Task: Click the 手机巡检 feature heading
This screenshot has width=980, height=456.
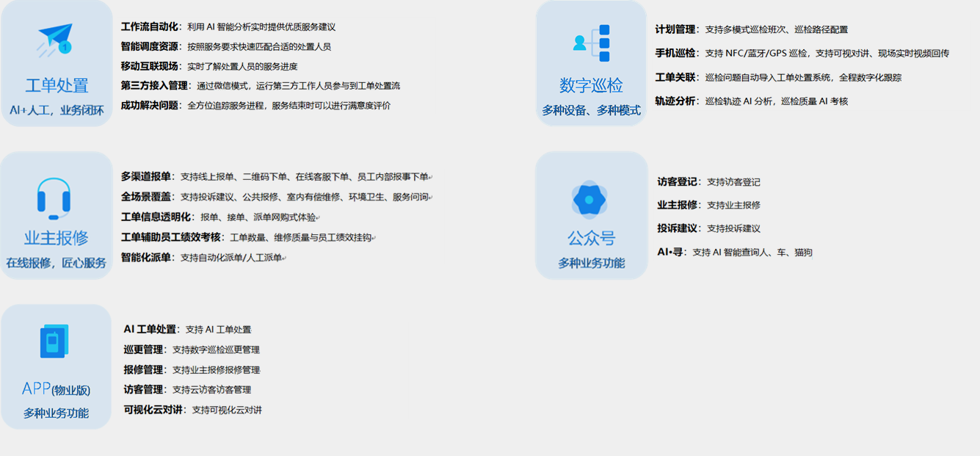Action: pyautogui.click(x=675, y=53)
